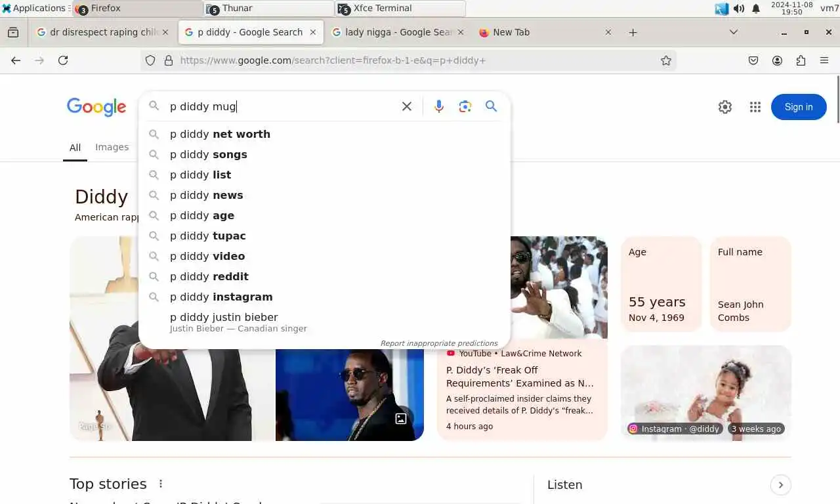This screenshot has height=504, width=840.
Task: Select the All search results tab
Action: coord(75,148)
